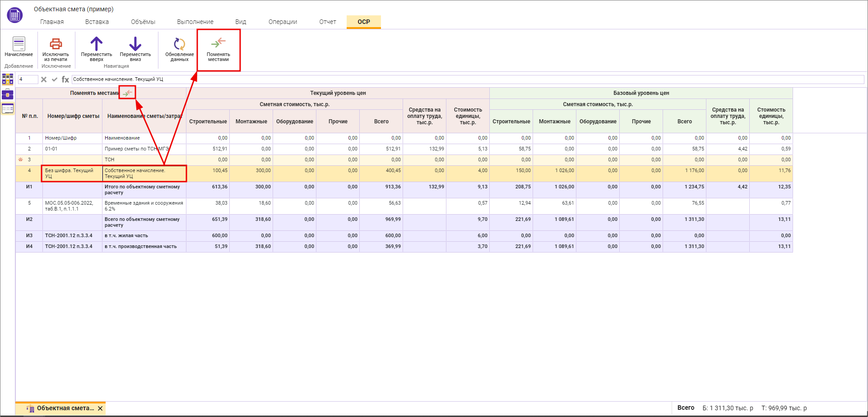Image resolution: width=868 pixels, height=417 pixels.
Task: Switch to the Операции tab
Action: [x=283, y=22]
